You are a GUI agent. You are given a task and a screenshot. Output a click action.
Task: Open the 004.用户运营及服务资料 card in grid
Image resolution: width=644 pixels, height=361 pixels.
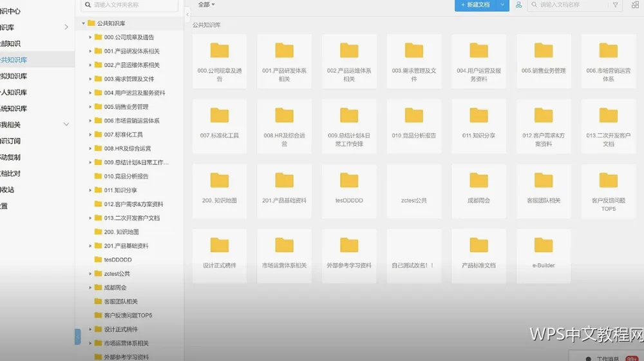pyautogui.click(x=479, y=61)
